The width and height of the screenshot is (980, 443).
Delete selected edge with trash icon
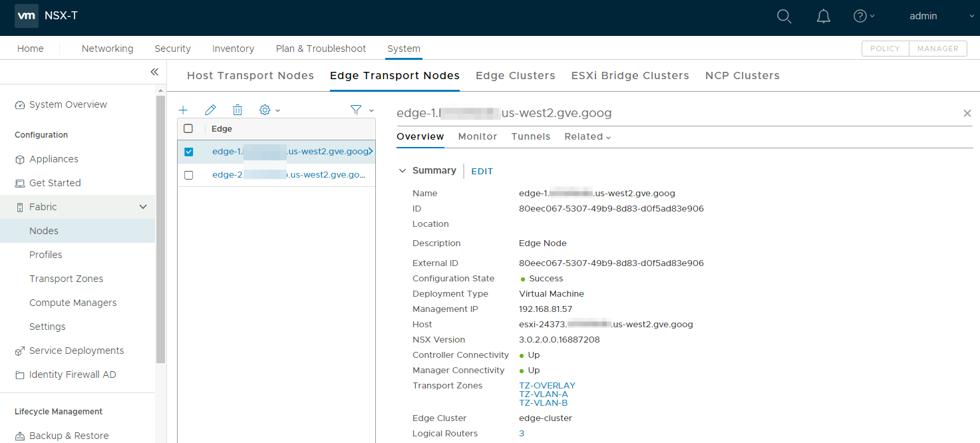pos(238,110)
